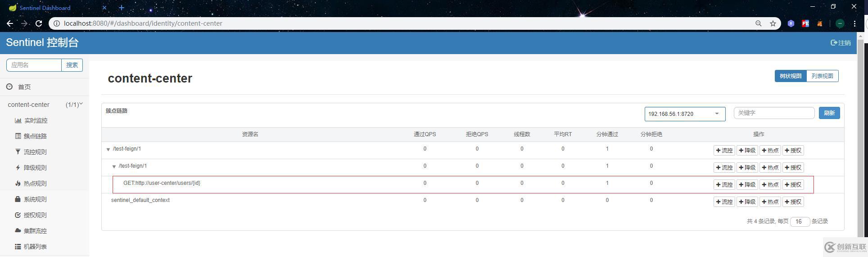Screen dimensions: 868x257
Task: Add 热点 rule for GET user-center row
Action: tap(770, 185)
